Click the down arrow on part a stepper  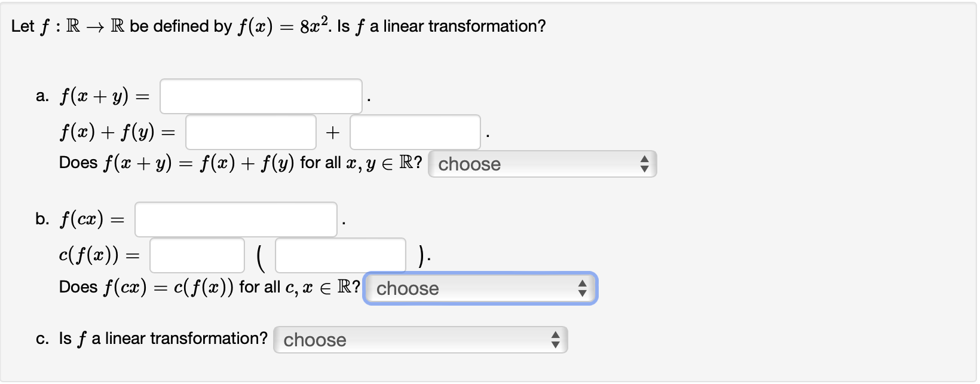click(644, 167)
